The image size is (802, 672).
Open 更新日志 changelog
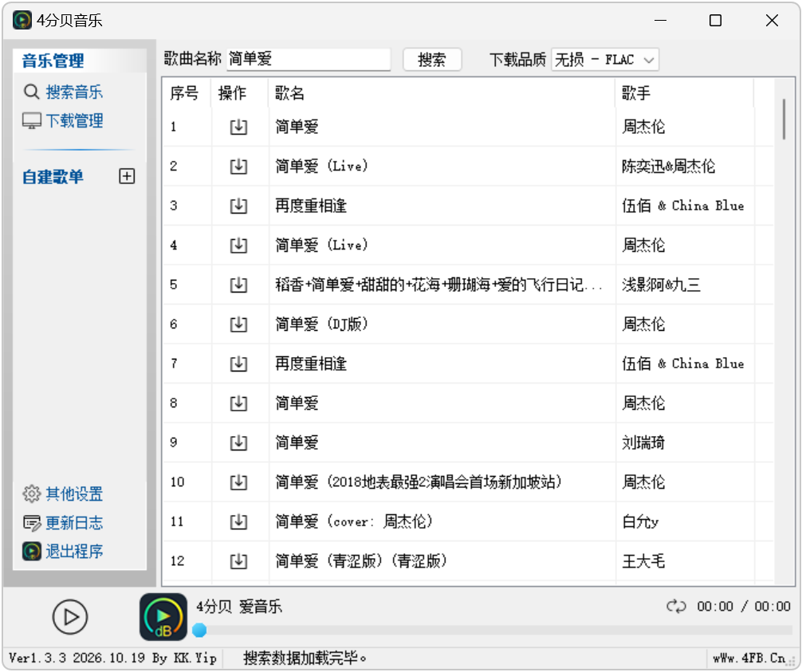point(74,523)
